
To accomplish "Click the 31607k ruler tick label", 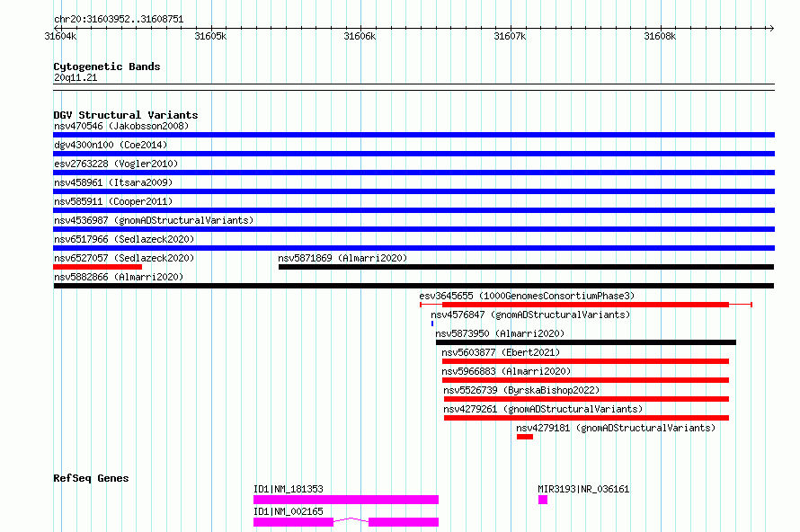I will click(510, 36).
